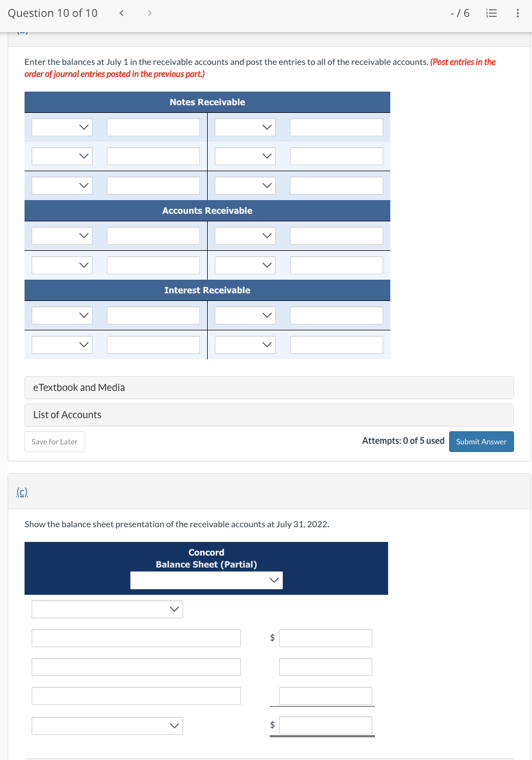Viewport: 532px width, 760px height.
Task: Click the Submit Answer button
Action: pos(481,442)
